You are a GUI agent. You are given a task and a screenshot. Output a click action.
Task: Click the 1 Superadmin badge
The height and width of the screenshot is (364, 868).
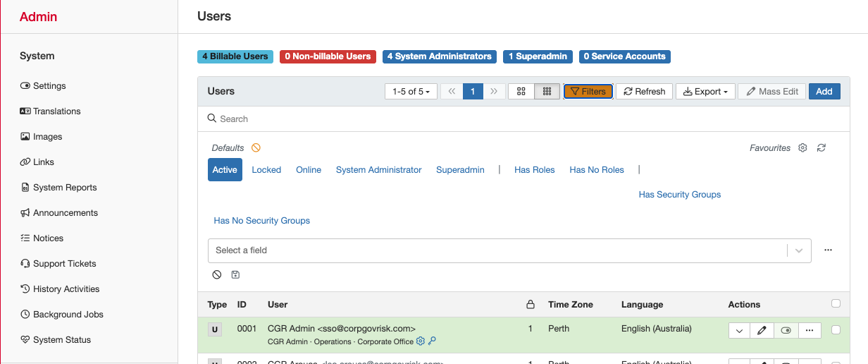point(538,56)
